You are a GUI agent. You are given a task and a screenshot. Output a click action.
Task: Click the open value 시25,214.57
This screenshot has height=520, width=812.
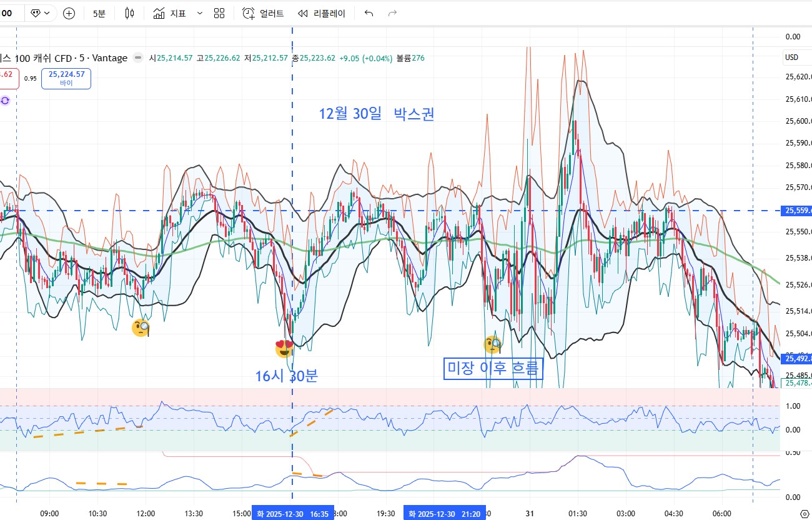(x=171, y=58)
